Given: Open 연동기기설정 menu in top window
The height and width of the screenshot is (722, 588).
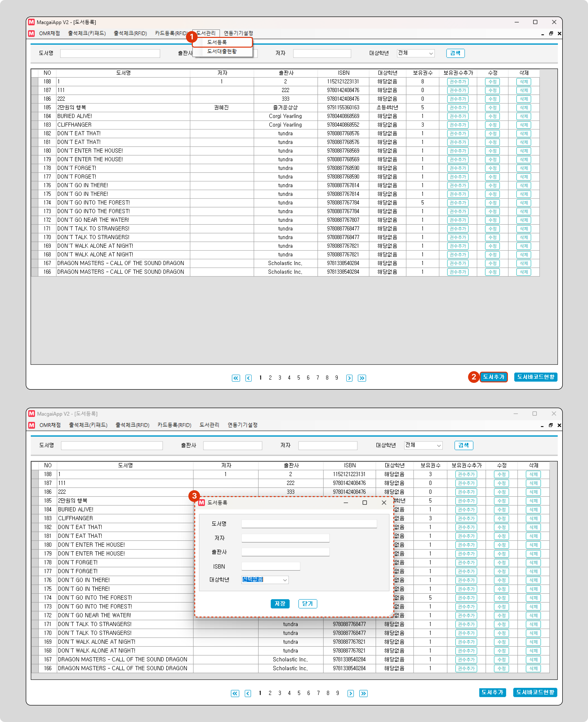Looking at the screenshot, I should pyautogui.click(x=238, y=33).
